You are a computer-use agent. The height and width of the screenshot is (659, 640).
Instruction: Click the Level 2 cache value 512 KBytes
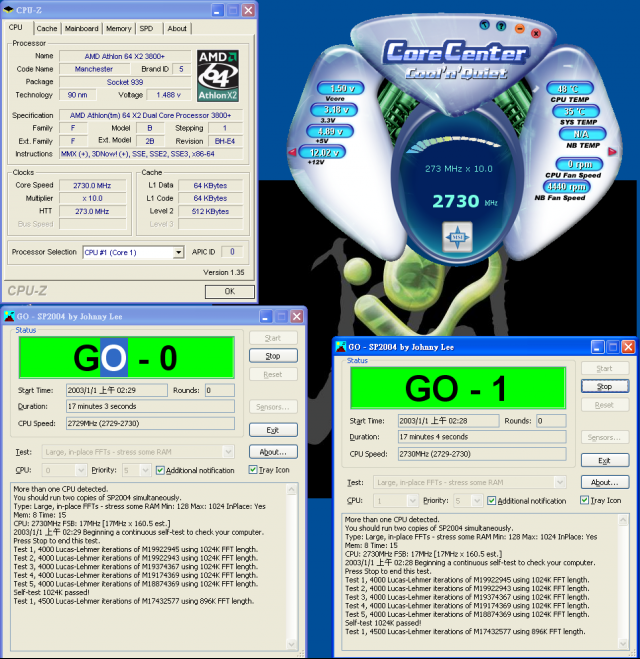(211, 211)
